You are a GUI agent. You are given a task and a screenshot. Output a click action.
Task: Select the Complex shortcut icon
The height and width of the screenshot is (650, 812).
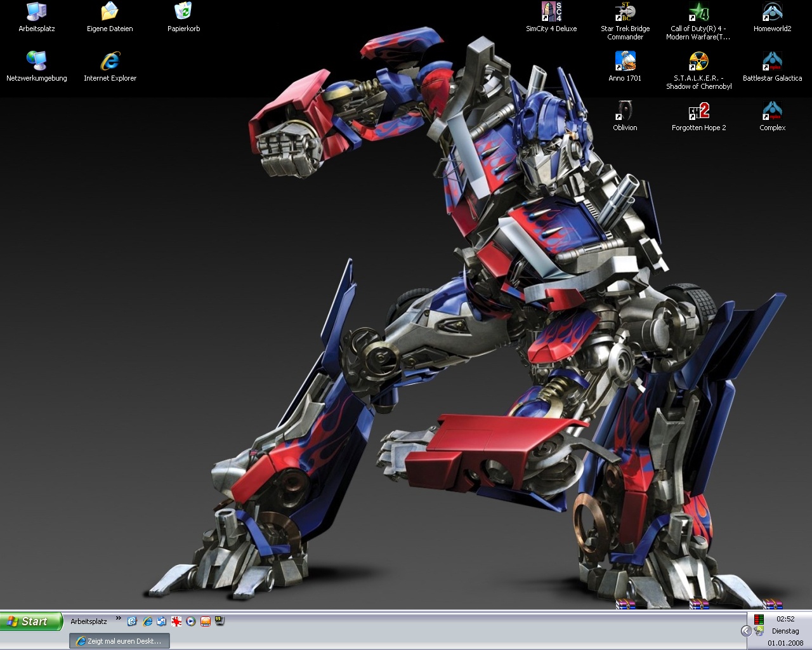772,116
